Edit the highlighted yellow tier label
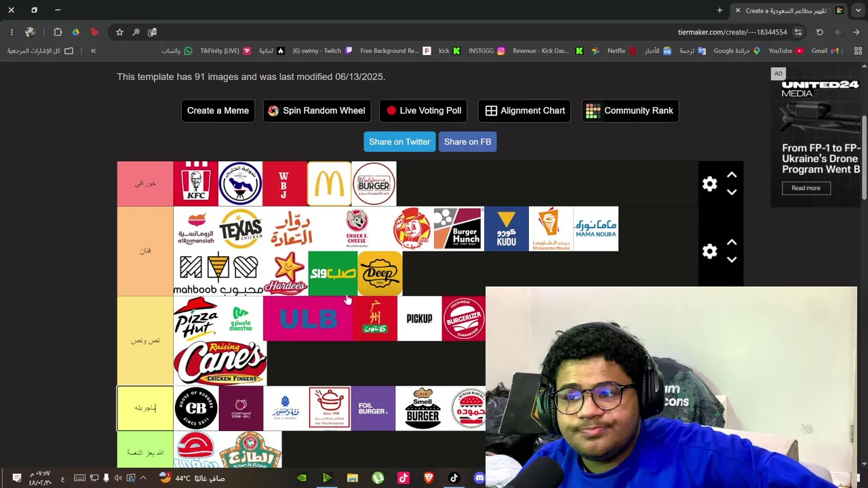Image resolution: width=868 pixels, height=488 pixels. tap(145, 408)
